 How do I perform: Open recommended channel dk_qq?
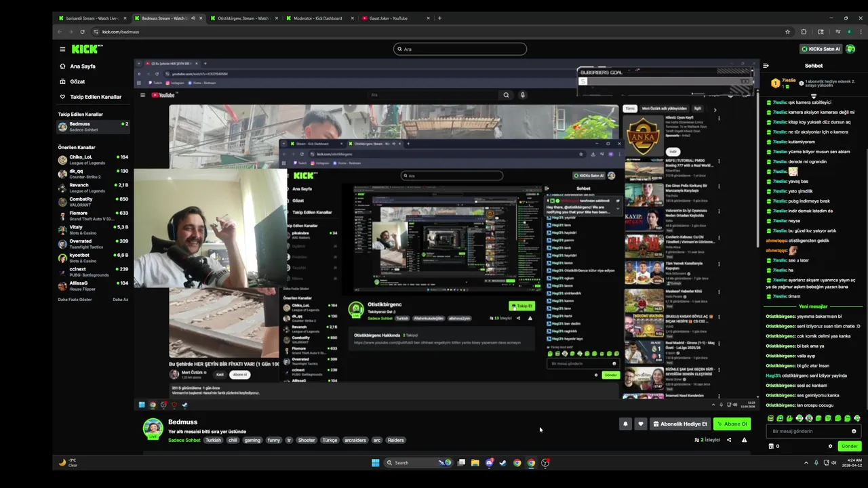pos(93,174)
